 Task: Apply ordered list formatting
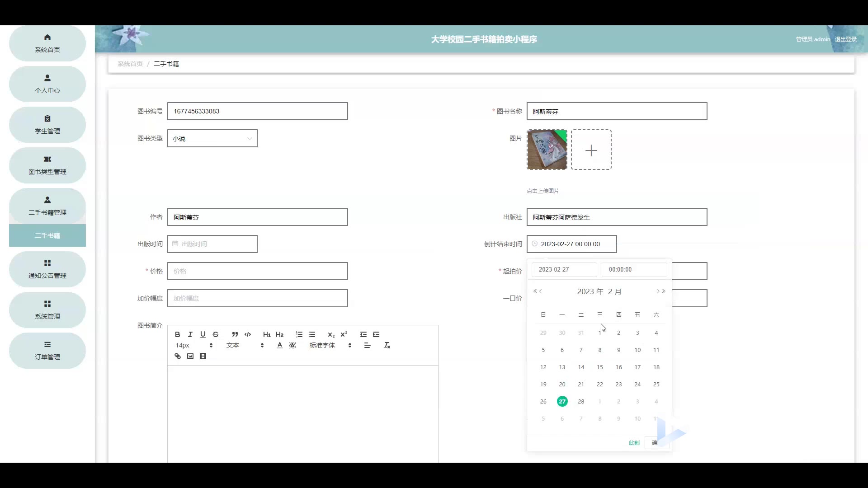[299, 334]
